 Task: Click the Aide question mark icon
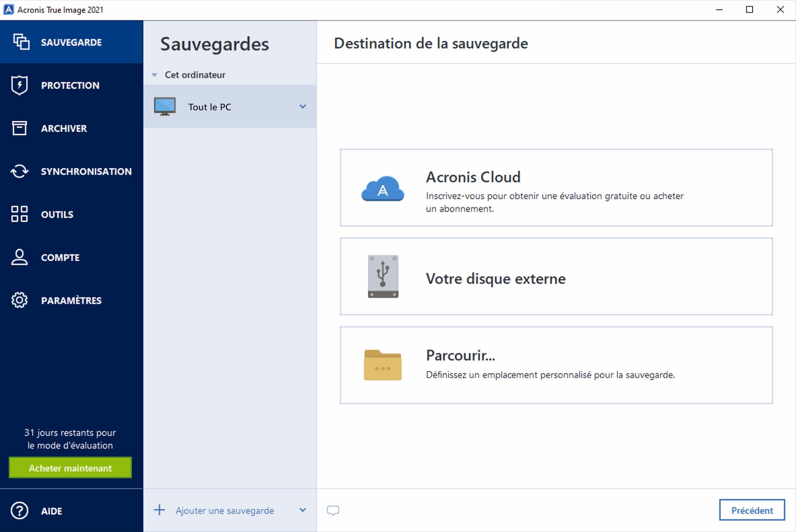click(x=19, y=511)
